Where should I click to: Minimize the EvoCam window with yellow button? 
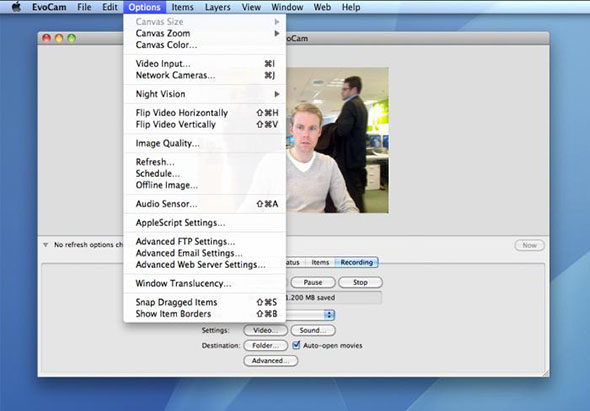59,38
